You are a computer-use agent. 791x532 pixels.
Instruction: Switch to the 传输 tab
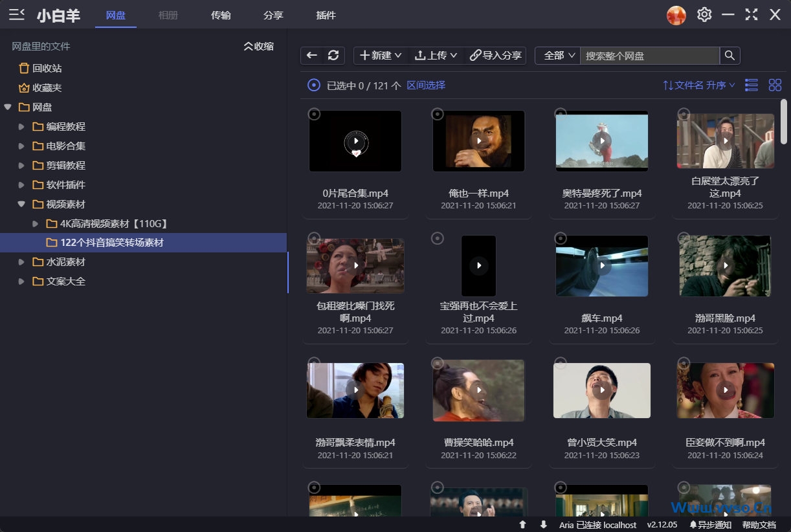221,15
